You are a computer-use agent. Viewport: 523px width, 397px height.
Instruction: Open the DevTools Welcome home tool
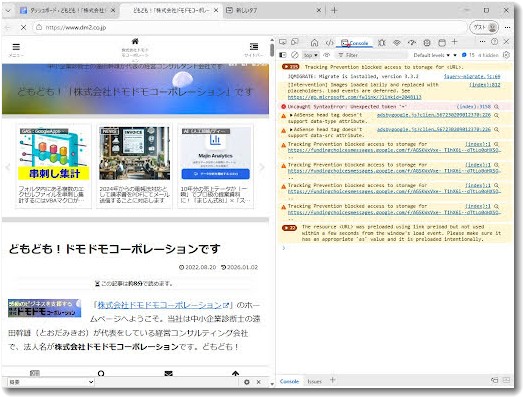coord(314,43)
